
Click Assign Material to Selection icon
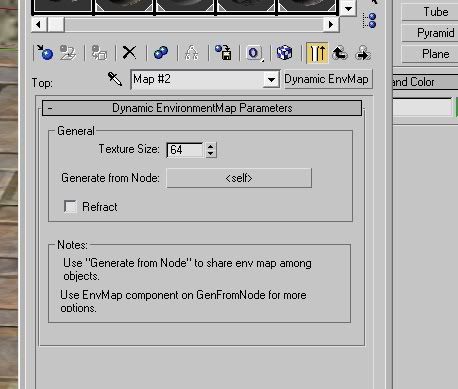pyautogui.click(x=99, y=53)
